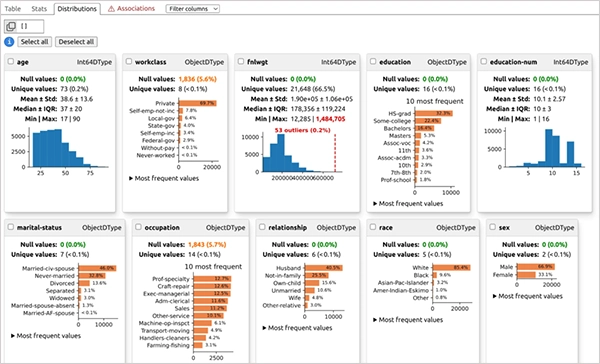The image size is (600, 364).
Task: Switch to the Table tab
Action: pos(13,8)
